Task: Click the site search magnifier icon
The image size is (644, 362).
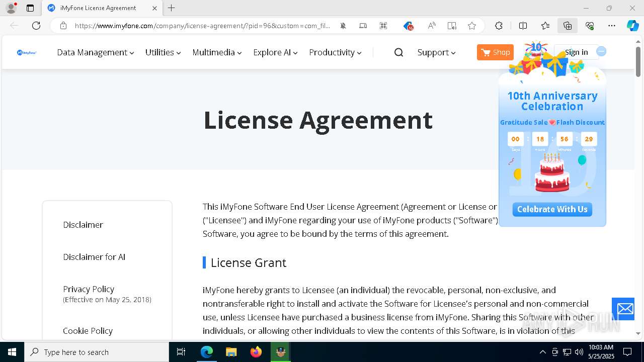Action: click(x=398, y=52)
